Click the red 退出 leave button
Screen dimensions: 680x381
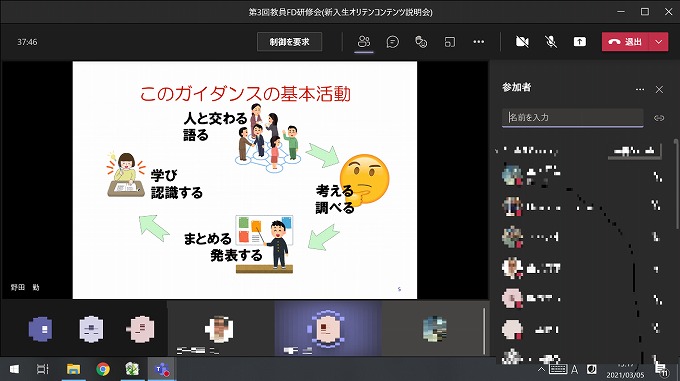coord(625,42)
